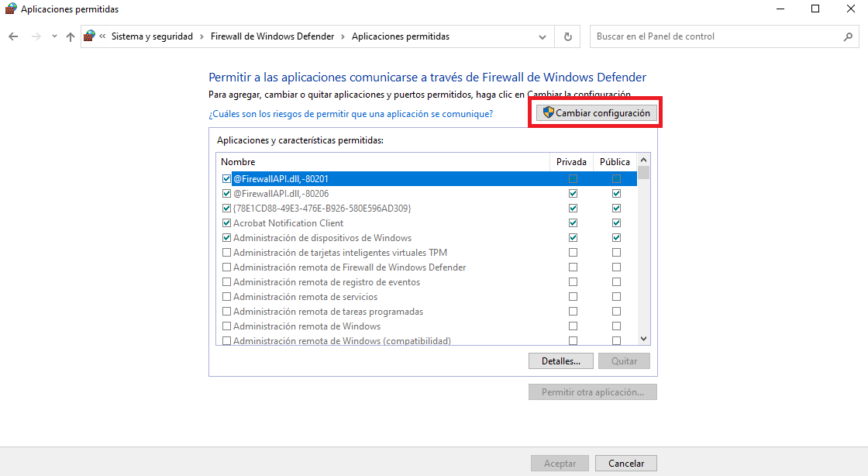Refresh the Aplicaciones permitidas page
The width and height of the screenshot is (868, 476).
[567, 36]
